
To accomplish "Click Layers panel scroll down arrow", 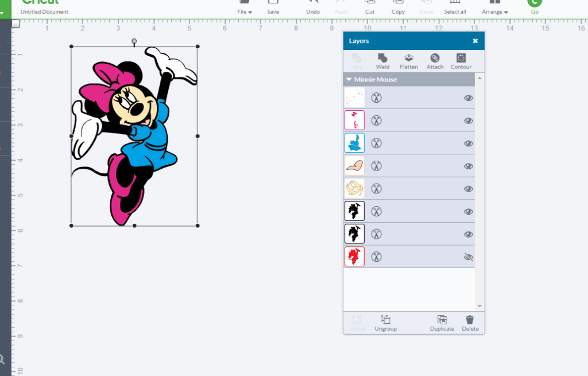I will click(x=479, y=307).
